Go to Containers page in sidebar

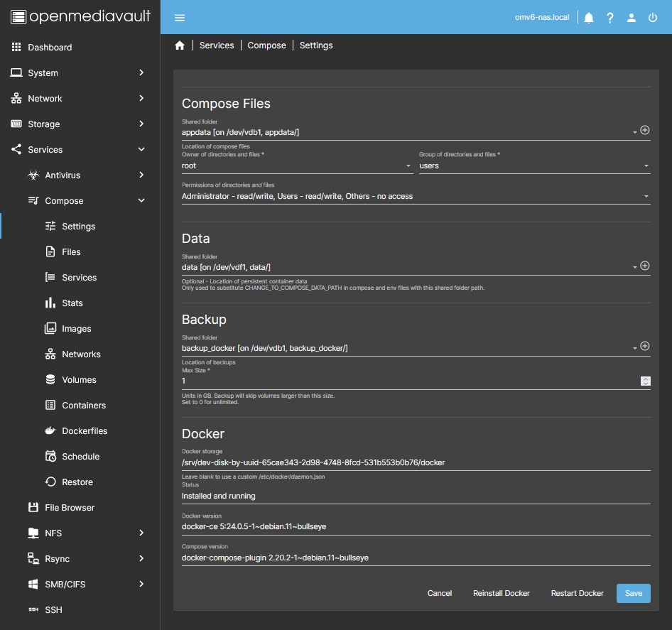[x=84, y=406]
